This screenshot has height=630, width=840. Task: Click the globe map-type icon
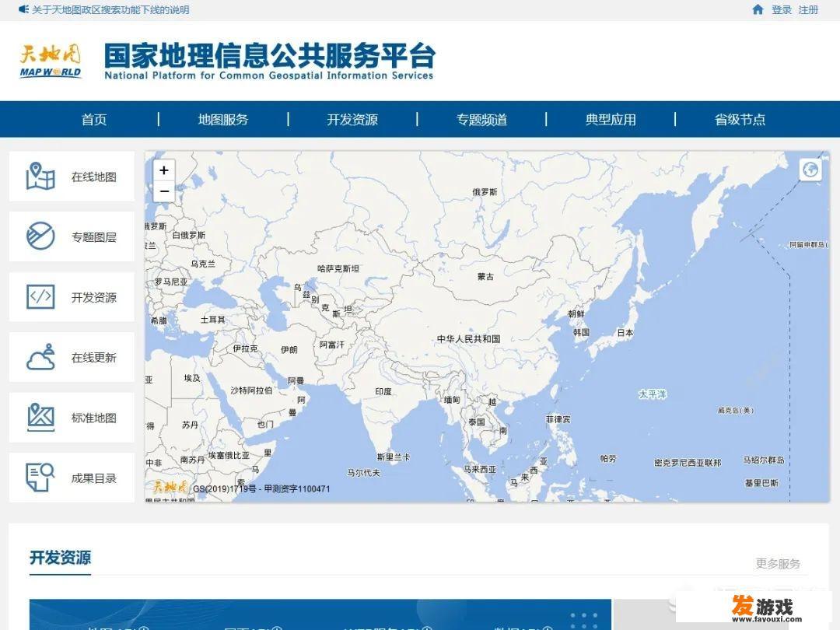pos(810,170)
